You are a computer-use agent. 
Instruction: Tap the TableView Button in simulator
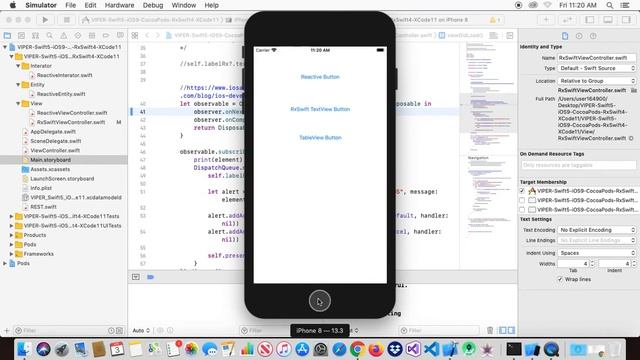320,138
